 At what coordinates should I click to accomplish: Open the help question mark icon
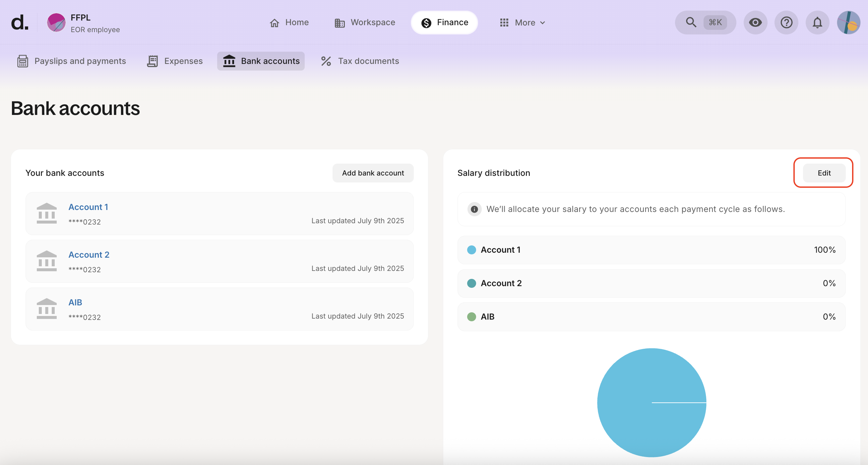coord(786,23)
